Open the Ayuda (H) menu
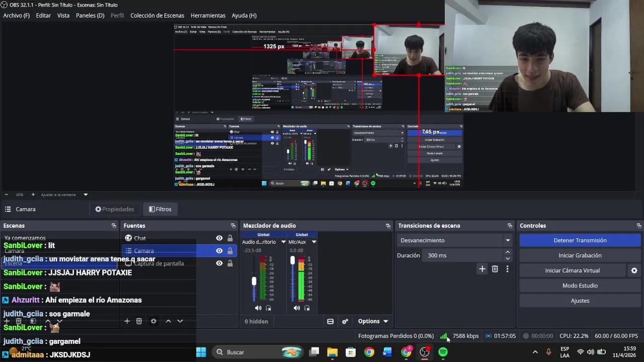Image resolution: width=644 pixels, height=362 pixels. pyautogui.click(x=244, y=16)
